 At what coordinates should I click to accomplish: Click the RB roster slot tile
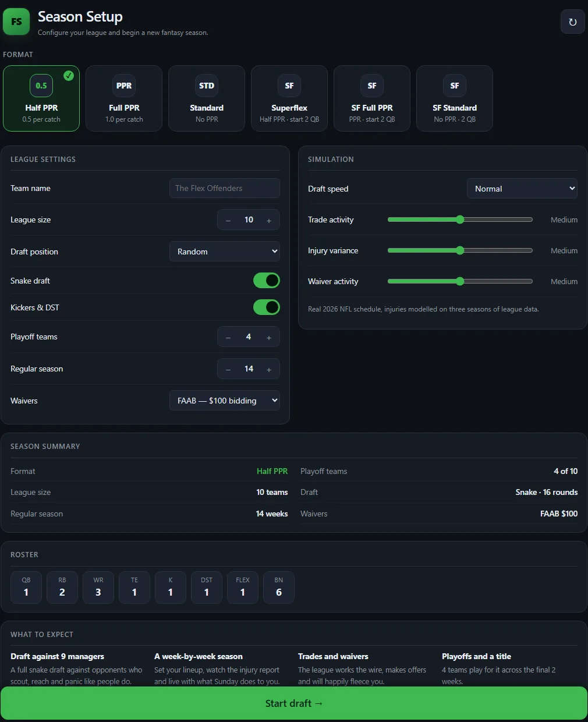pyautogui.click(x=62, y=587)
